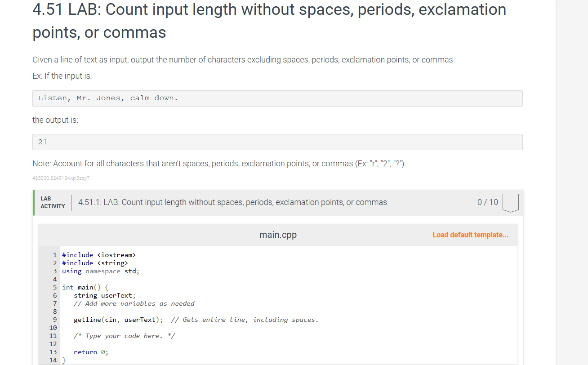This screenshot has width=588, height=365.
Task: Click the "string userText;" declaration line
Action: (x=104, y=295)
